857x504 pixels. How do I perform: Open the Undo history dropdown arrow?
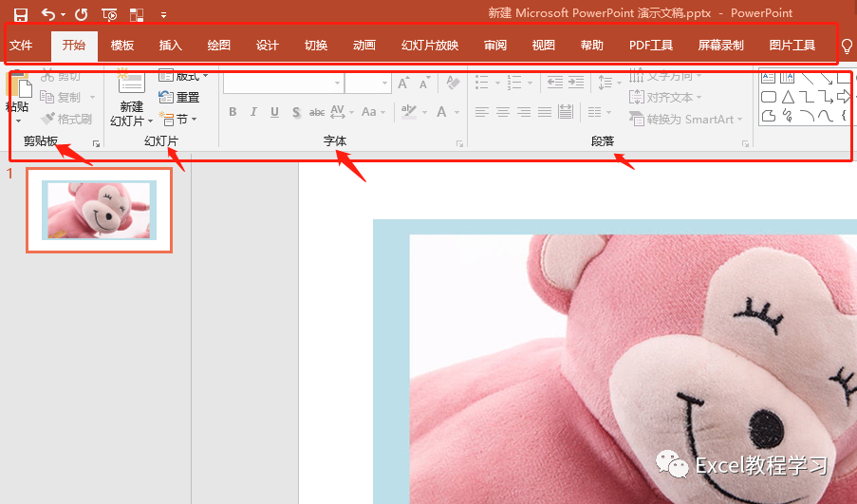click(x=63, y=15)
